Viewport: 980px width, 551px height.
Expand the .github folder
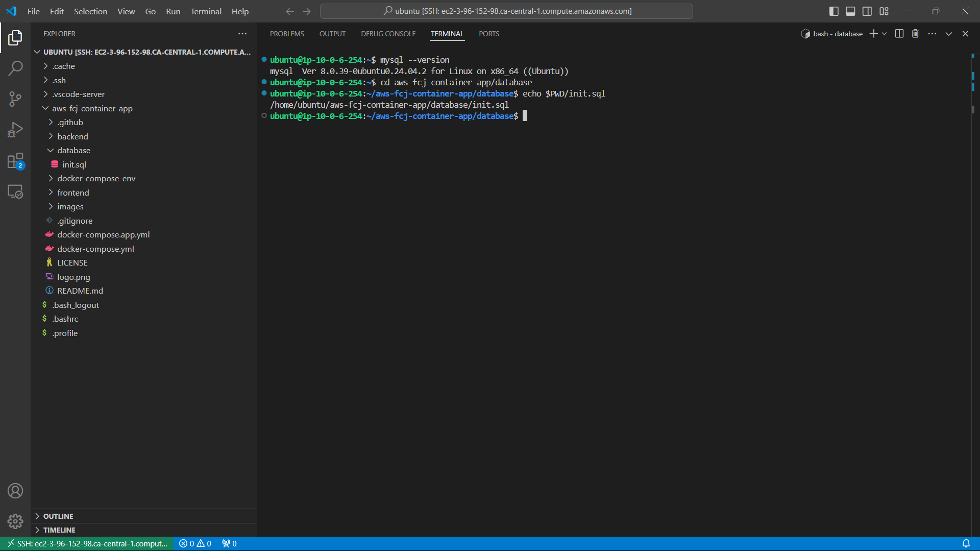[144, 123]
